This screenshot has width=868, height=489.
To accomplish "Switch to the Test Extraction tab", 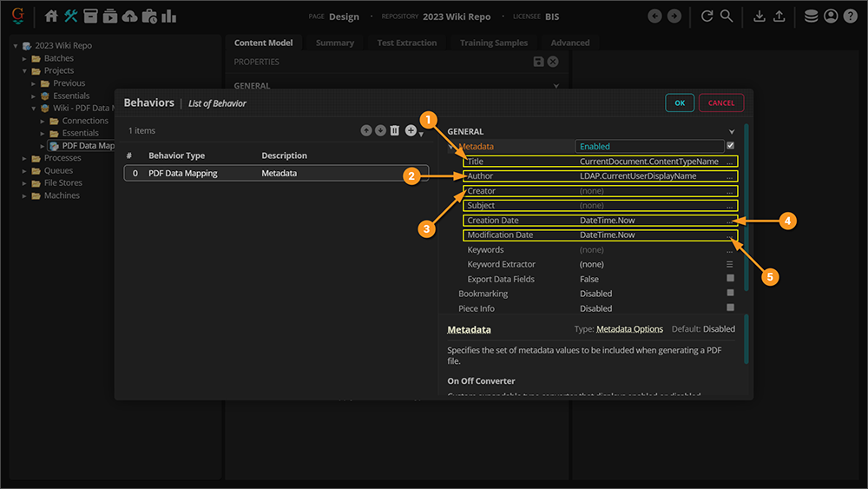I will pos(406,43).
